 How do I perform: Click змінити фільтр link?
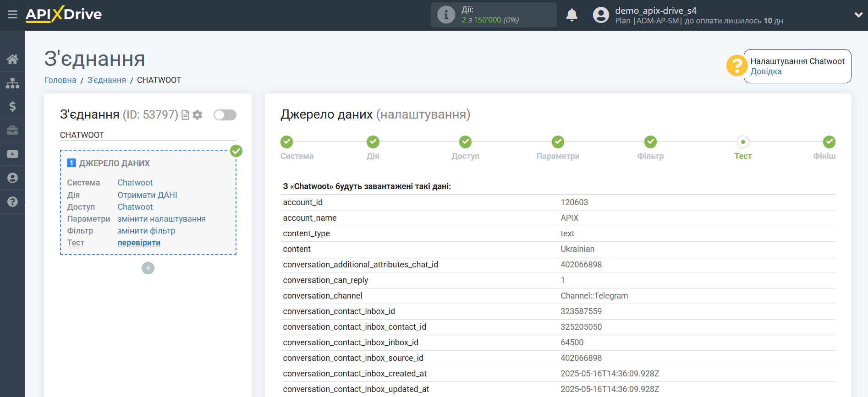coord(146,231)
